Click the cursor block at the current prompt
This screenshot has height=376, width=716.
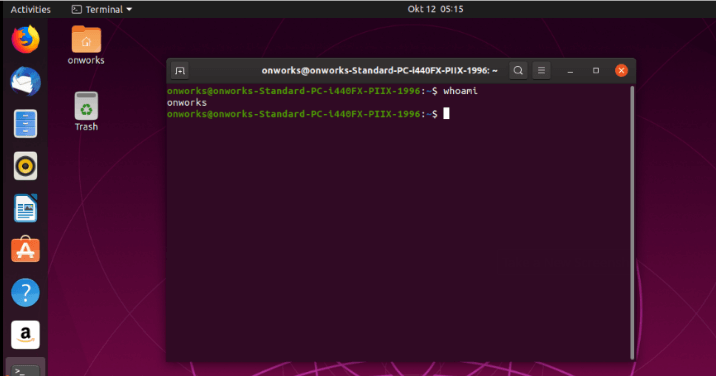[446, 113]
